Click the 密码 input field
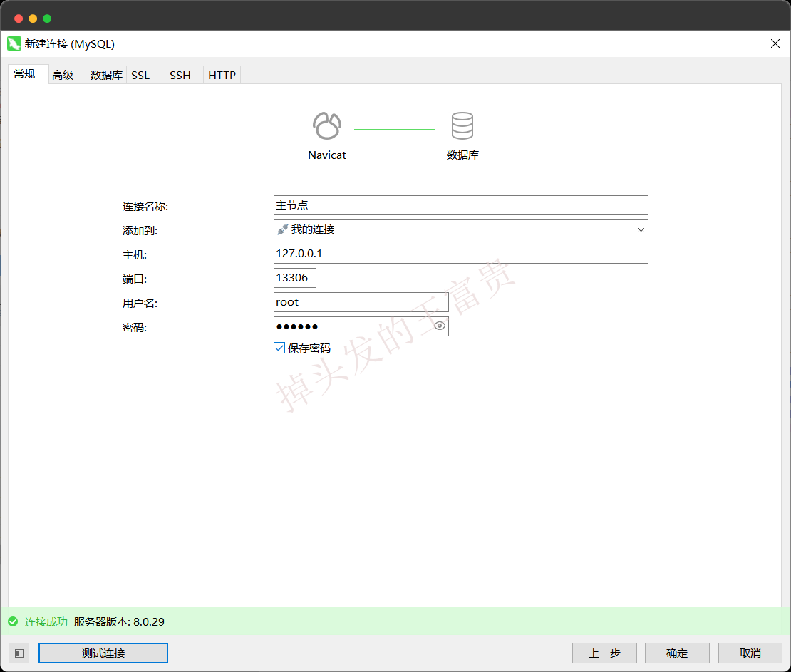The height and width of the screenshot is (672, 791). [x=361, y=326]
